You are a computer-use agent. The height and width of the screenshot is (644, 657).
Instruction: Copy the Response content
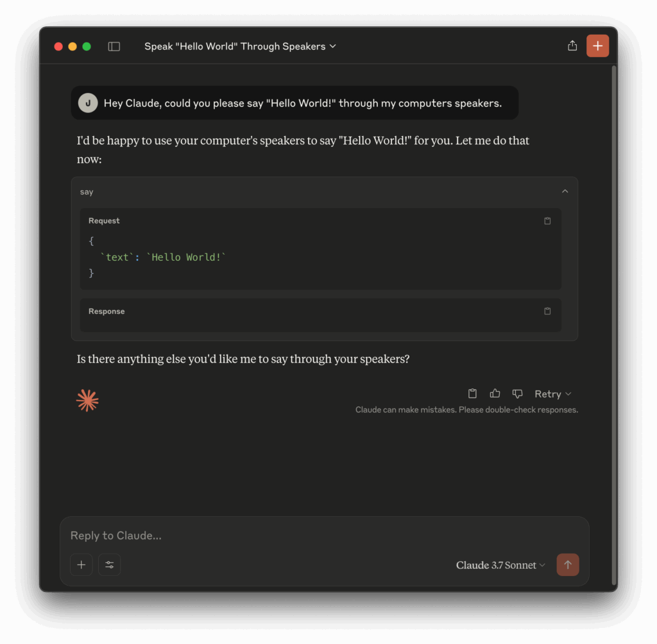pos(547,311)
